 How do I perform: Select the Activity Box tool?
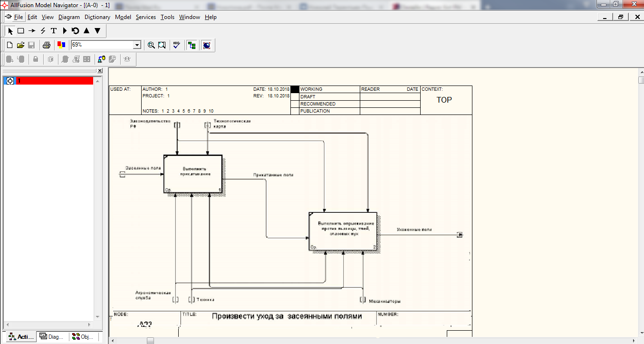[21, 31]
